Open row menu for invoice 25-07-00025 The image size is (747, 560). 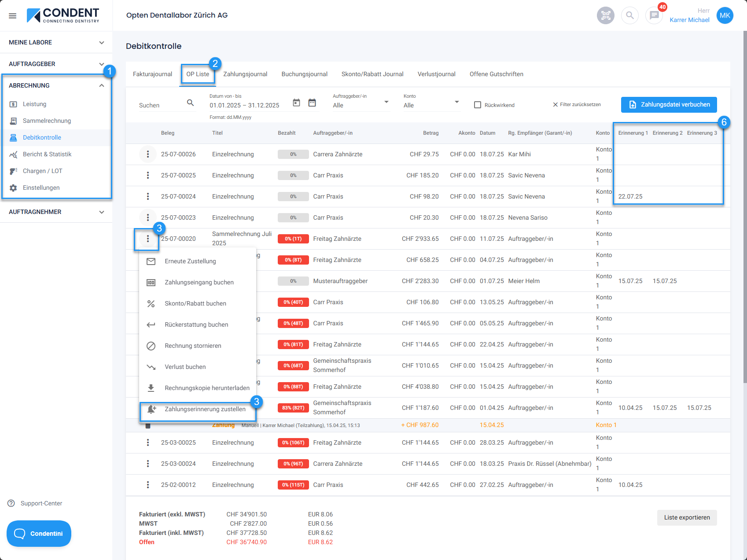148,175
